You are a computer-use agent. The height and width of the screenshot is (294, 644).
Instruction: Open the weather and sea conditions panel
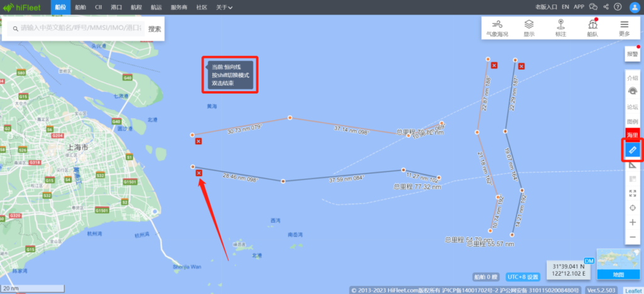pyautogui.click(x=497, y=28)
